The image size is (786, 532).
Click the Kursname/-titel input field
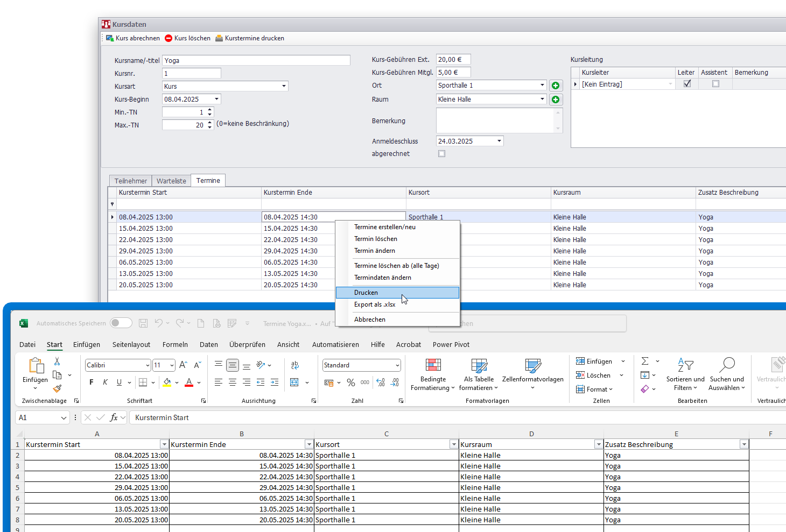point(256,61)
